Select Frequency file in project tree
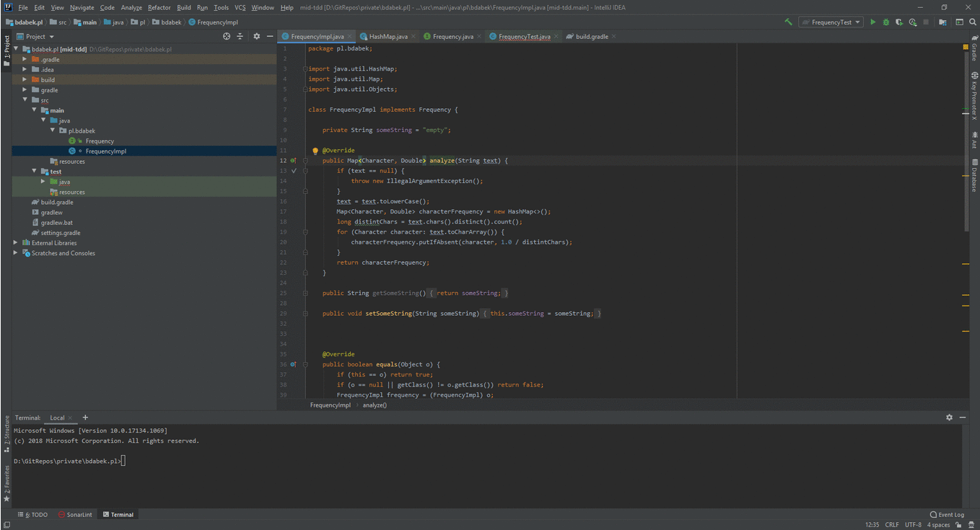 tap(100, 141)
